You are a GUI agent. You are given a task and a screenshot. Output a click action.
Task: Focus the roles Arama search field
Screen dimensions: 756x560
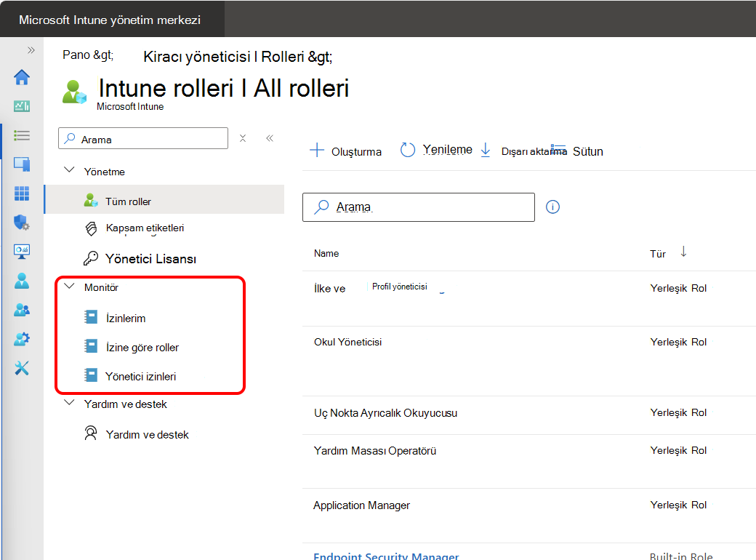click(x=419, y=207)
